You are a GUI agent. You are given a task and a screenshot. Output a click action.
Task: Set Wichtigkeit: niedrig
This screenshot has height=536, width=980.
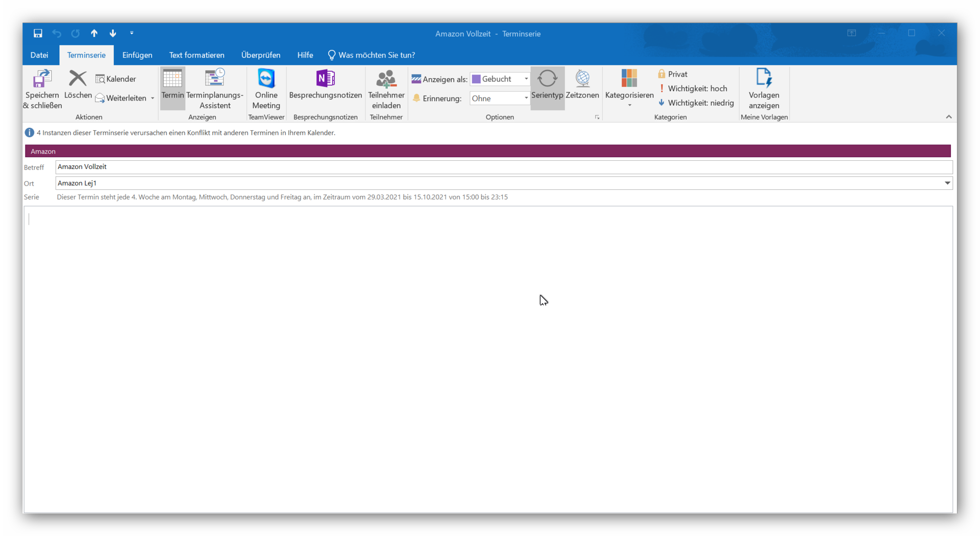pos(696,103)
